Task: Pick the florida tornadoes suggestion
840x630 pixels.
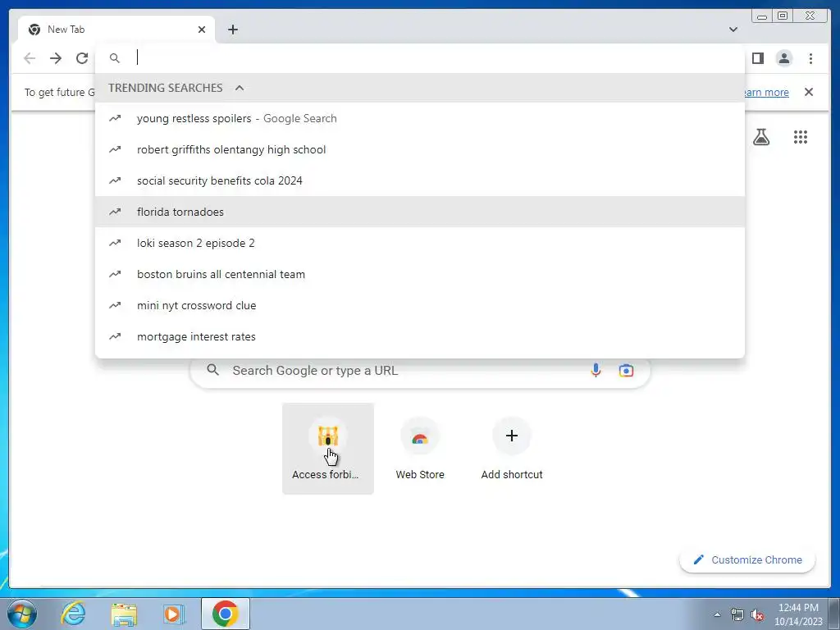Action: tap(419, 212)
